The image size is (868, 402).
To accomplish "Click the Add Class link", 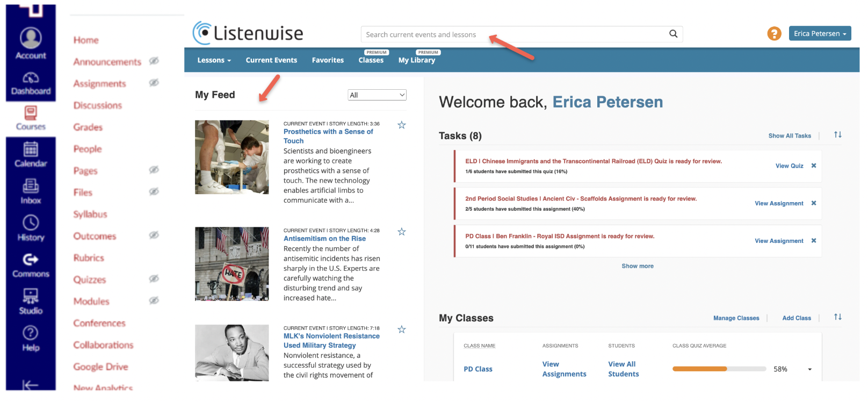I will tap(796, 318).
